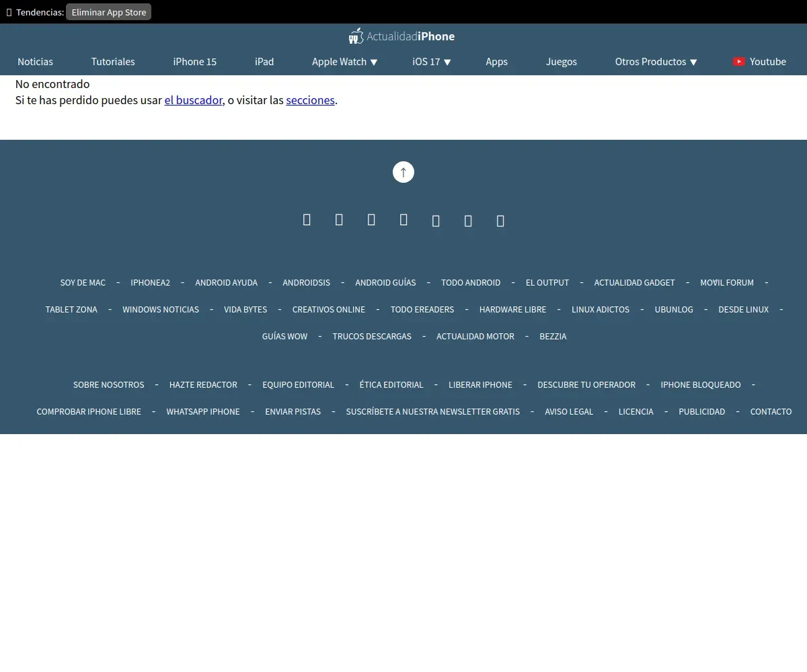Visit Actualidad Motor in the footer
The width and height of the screenshot is (807, 672).
click(475, 336)
